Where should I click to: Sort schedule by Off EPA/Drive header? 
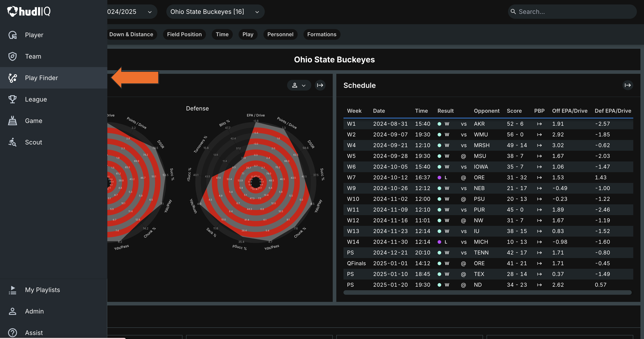click(x=570, y=111)
